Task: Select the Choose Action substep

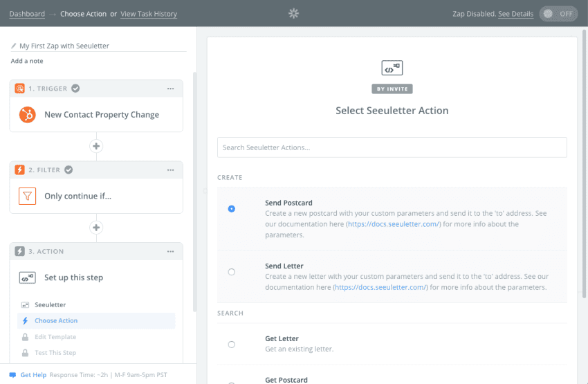Action: tap(96, 321)
